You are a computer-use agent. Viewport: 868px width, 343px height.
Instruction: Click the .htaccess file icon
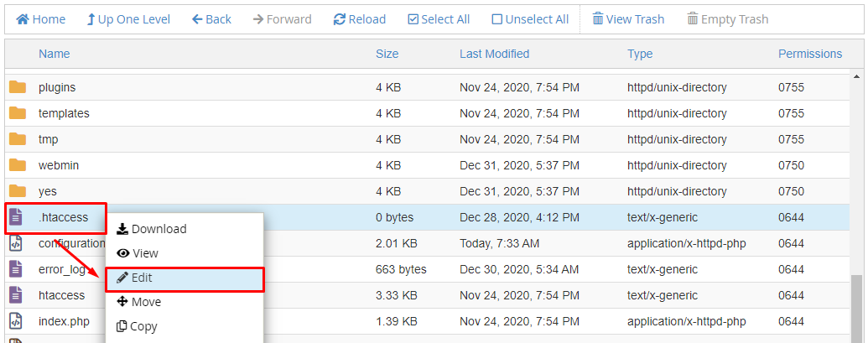click(x=16, y=217)
